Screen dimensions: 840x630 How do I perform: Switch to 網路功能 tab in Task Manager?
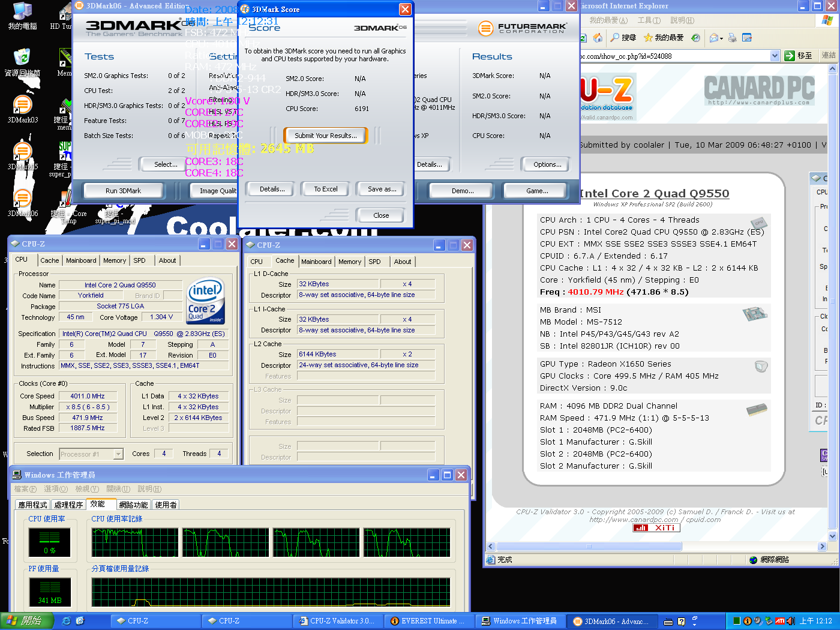[x=133, y=505]
